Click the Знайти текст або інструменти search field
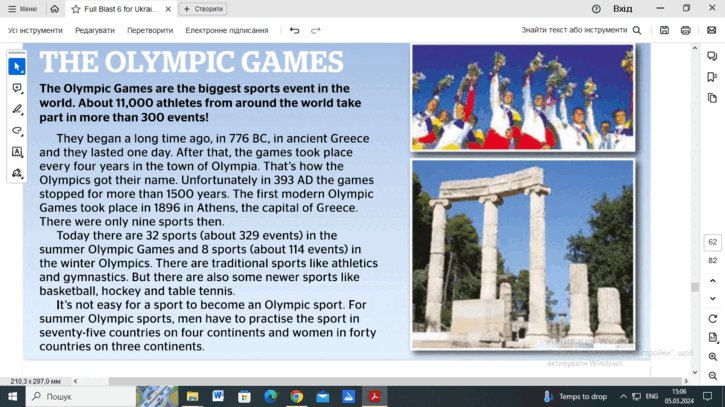The height and width of the screenshot is (407, 725). coord(574,30)
